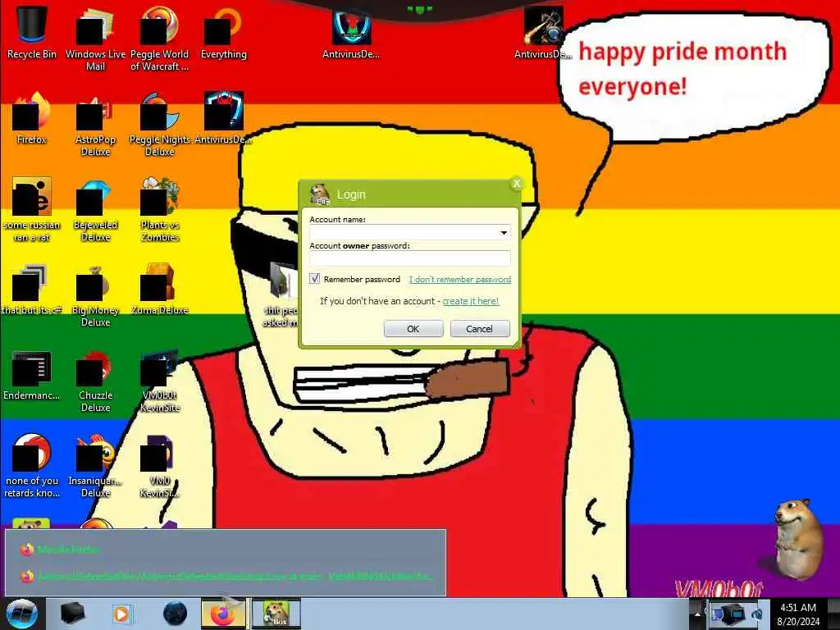Open the taskbar clock showing 4:51 AM
The height and width of the screenshot is (630, 840).
(798, 614)
